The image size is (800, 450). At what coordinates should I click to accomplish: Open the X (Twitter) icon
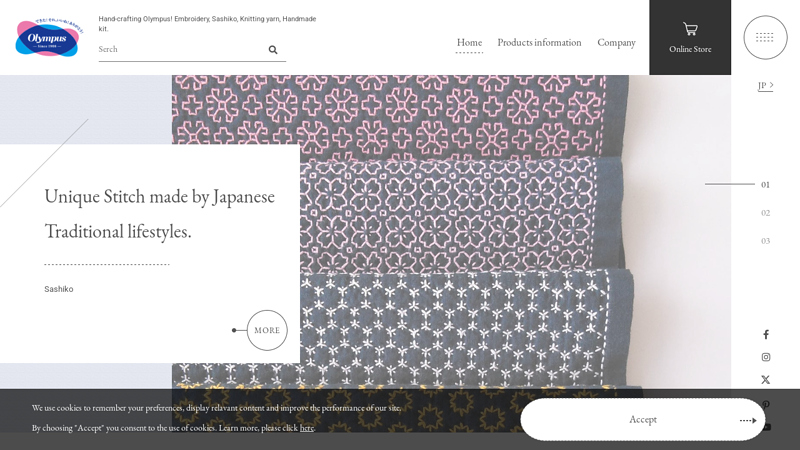tap(766, 380)
